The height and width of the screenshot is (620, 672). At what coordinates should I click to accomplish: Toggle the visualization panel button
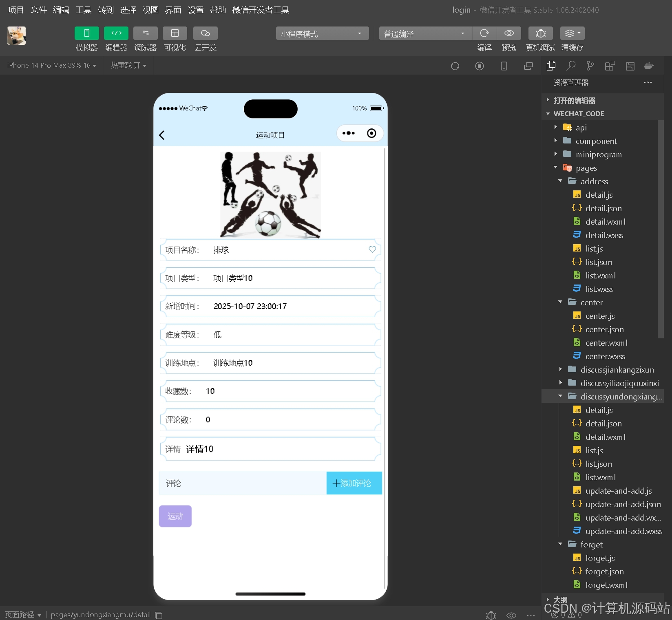(x=175, y=33)
